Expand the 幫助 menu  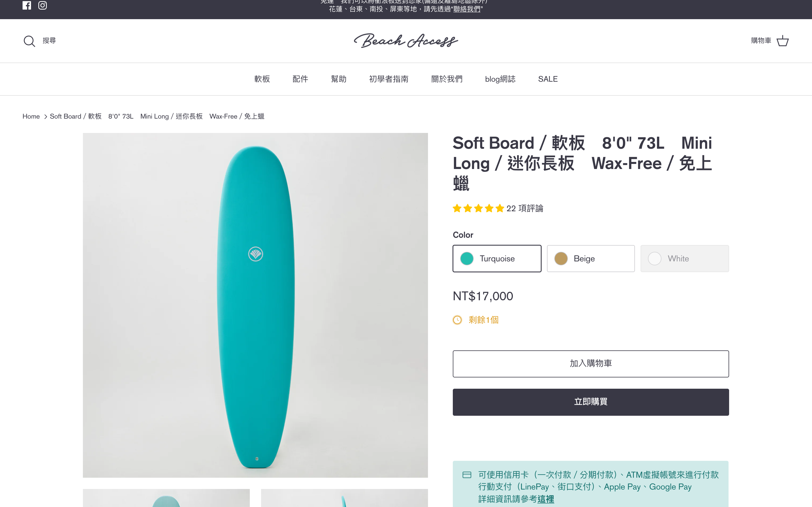[339, 79]
